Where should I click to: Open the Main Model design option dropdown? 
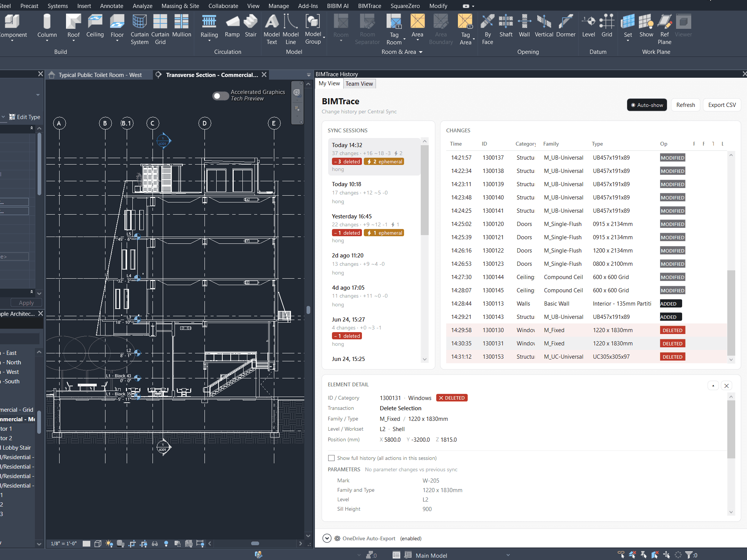click(x=508, y=555)
